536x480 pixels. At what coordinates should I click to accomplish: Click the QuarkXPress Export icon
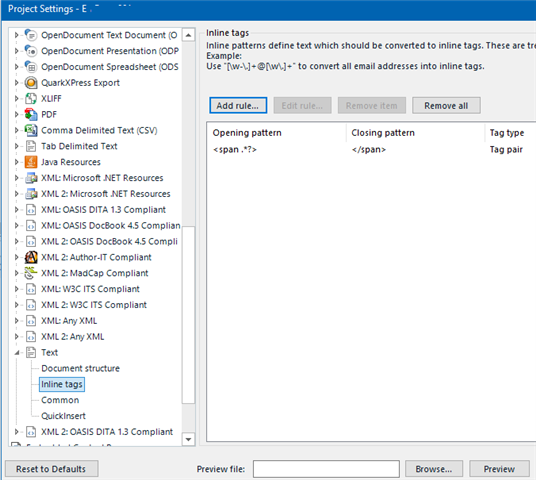coord(31,82)
